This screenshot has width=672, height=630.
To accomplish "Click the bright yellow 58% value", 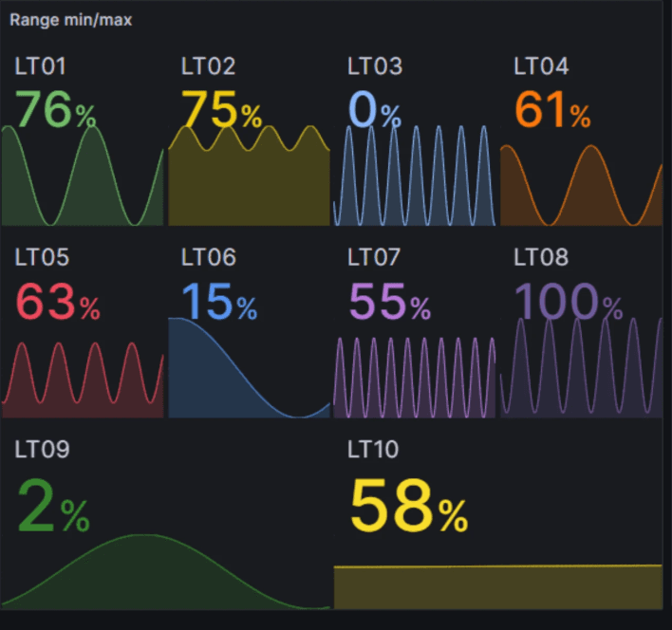I will (409, 506).
